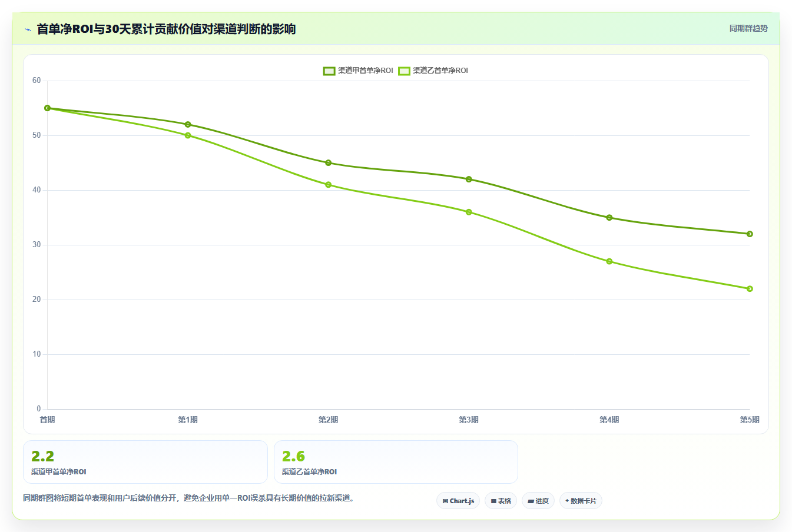The width and height of the screenshot is (792, 532).
Task: Click the 10 y-axis tick label
Action: pyautogui.click(x=37, y=354)
